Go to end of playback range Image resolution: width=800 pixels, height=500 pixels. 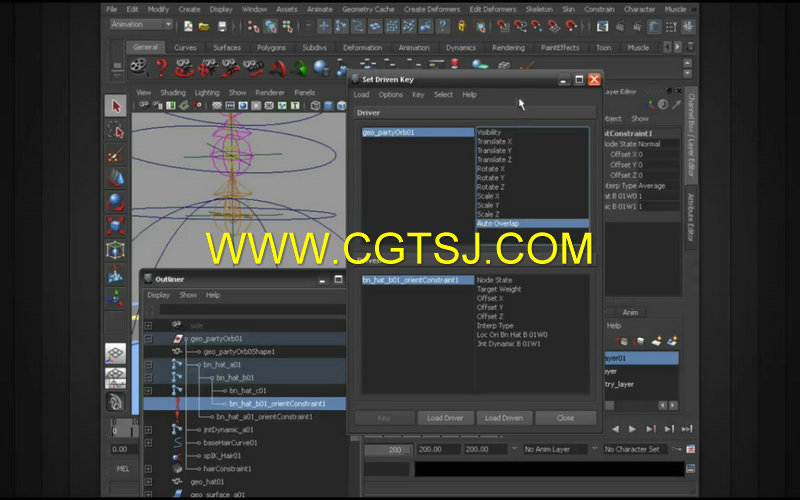point(687,429)
